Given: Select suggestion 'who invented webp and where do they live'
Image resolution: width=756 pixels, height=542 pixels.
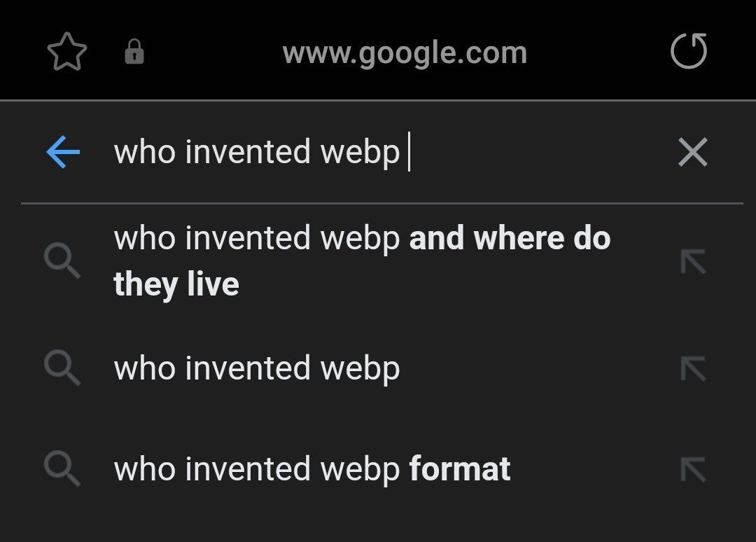Looking at the screenshot, I should (362, 261).
